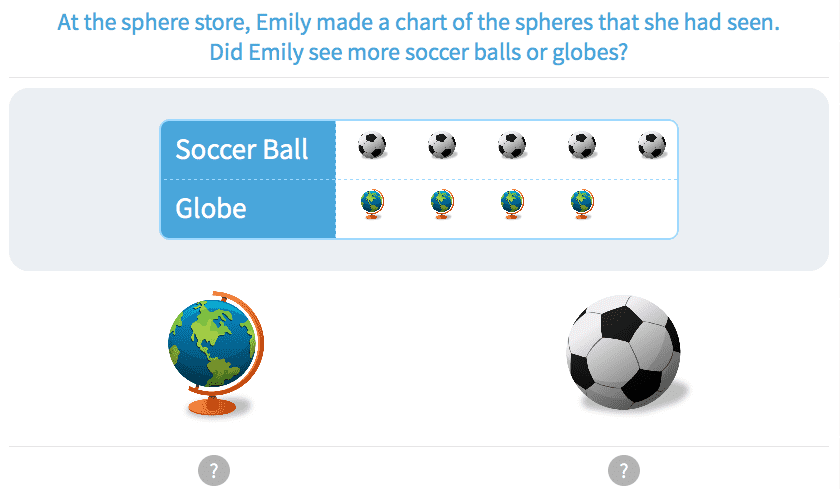Click the third globe in chart row
Viewport: 840px width, 501px height.
[512, 204]
